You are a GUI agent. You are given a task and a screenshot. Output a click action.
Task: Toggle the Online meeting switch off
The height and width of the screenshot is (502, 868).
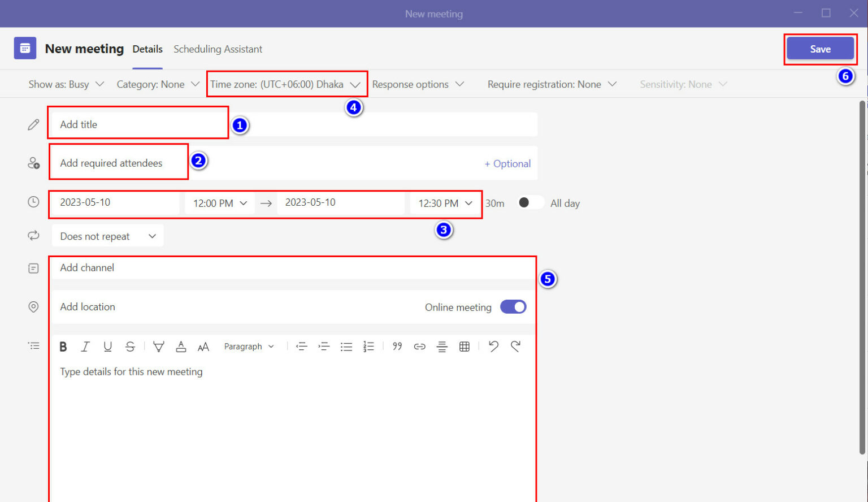coord(513,306)
